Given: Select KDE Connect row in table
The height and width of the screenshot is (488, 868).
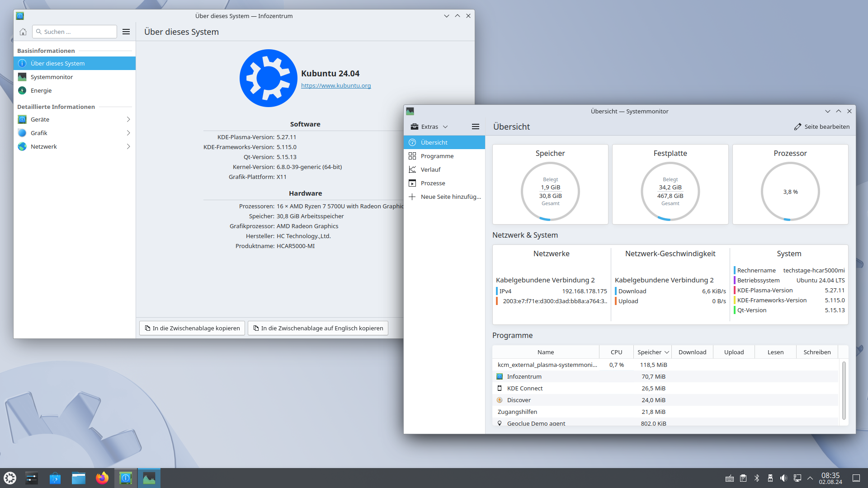Looking at the screenshot, I should [665, 388].
